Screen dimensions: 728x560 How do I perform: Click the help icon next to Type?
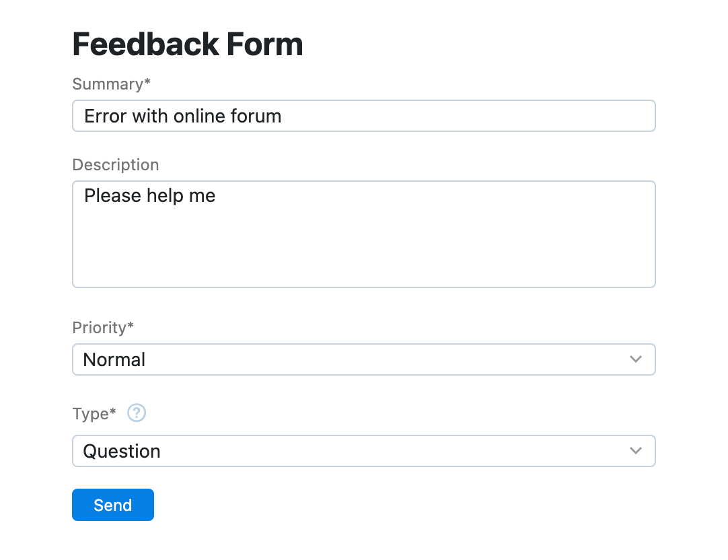(x=137, y=413)
